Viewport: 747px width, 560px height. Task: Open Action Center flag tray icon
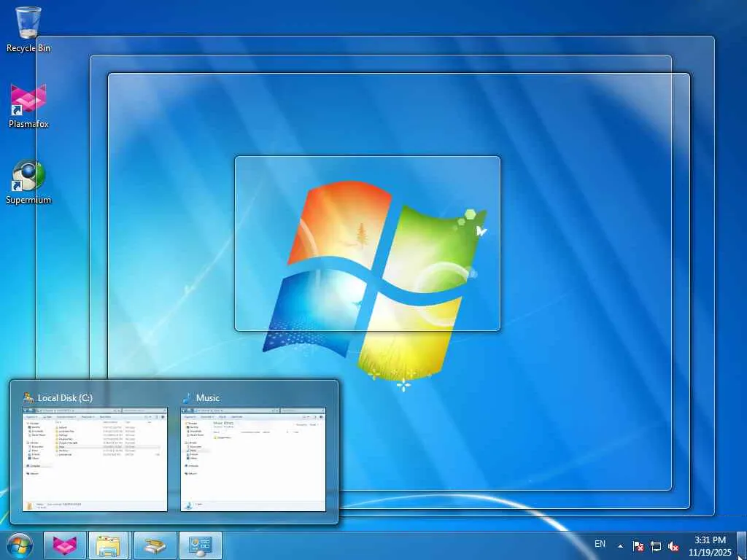click(x=638, y=546)
